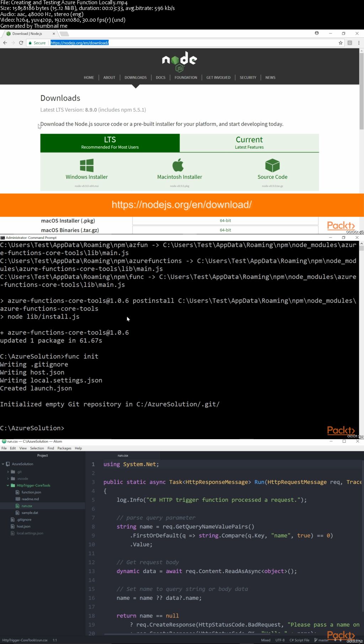The width and height of the screenshot is (364, 644).
Task: Select the Macintosh Installer apple icon
Action: click(178, 165)
